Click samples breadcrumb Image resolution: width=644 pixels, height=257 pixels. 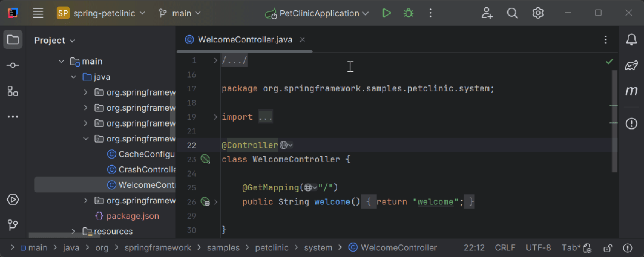pyautogui.click(x=223, y=247)
